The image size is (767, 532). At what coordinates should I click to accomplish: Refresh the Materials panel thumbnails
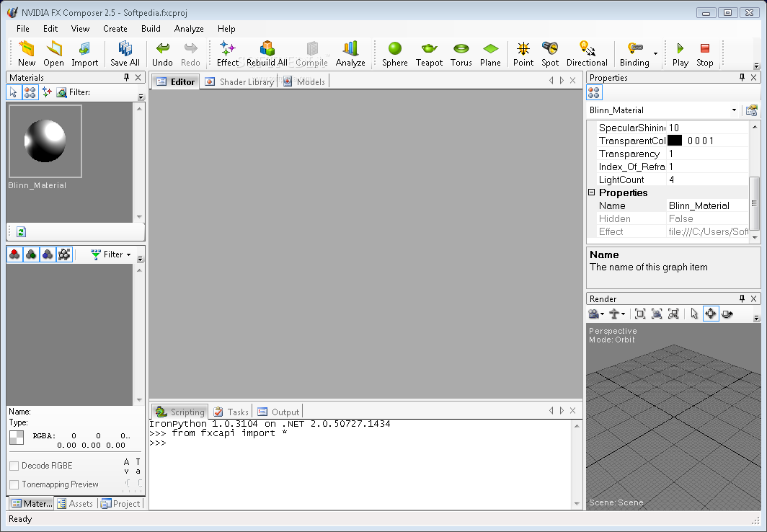21,232
